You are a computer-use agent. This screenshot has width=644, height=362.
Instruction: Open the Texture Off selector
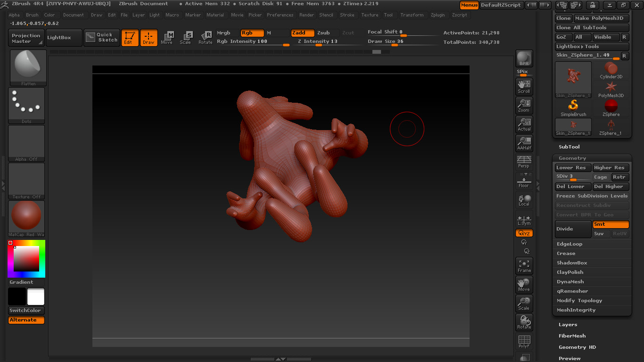point(26,181)
